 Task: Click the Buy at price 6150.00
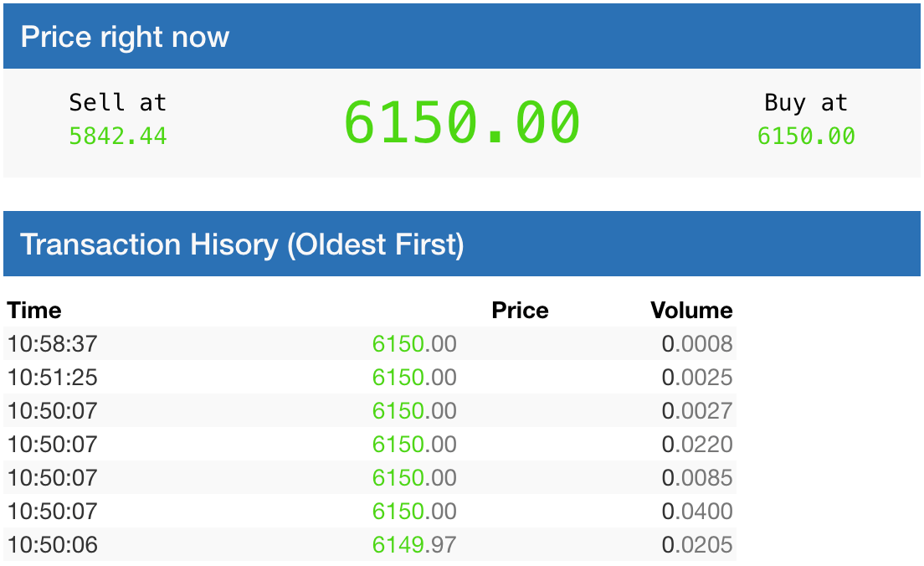click(805, 136)
